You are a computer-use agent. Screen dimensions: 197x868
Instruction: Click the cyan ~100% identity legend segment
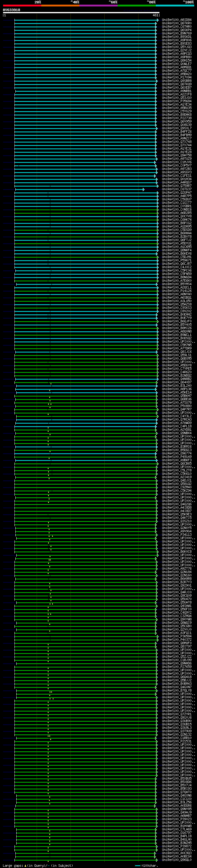pos(175,6)
